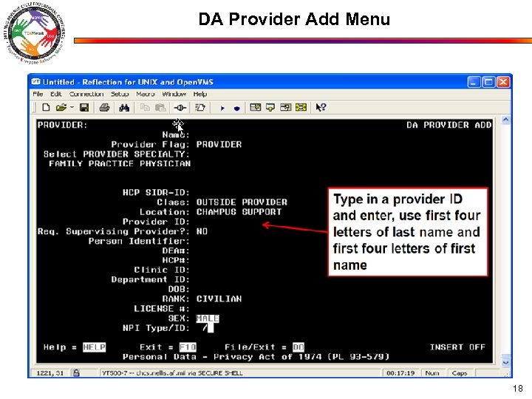This screenshot has width=532, height=399.
Task: Click the NO supervising provider value
Action: click(202, 231)
